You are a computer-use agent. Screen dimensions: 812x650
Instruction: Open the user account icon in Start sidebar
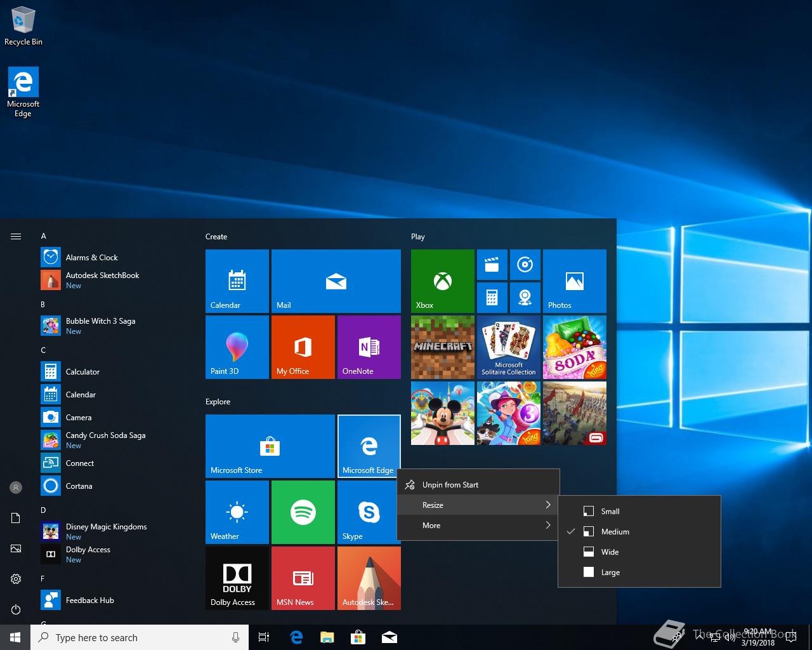click(16, 487)
